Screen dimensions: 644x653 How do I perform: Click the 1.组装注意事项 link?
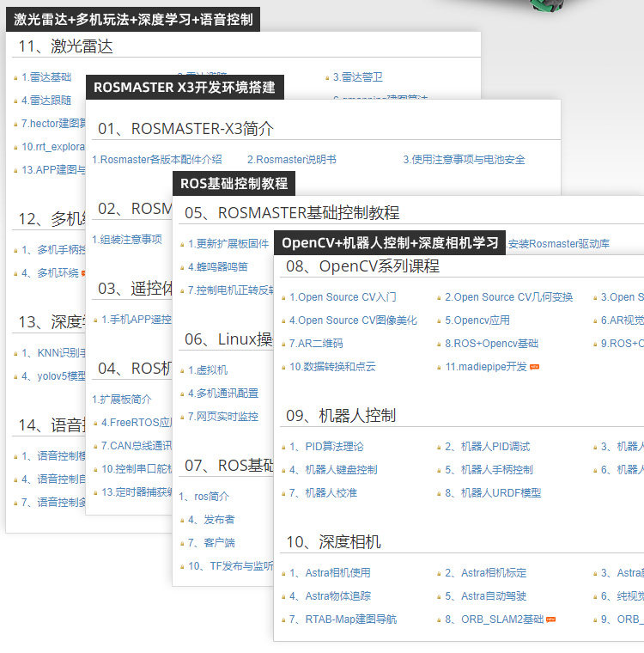click(127, 240)
